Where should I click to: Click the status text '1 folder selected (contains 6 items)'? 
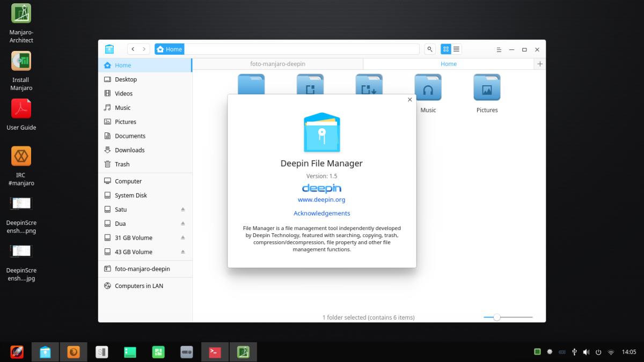368,317
